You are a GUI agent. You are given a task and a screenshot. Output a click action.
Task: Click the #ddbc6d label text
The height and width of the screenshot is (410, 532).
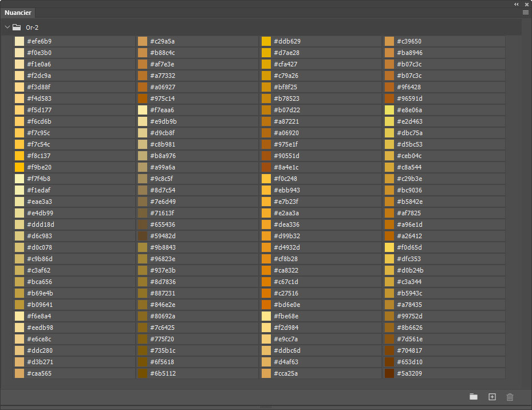click(287, 350)
